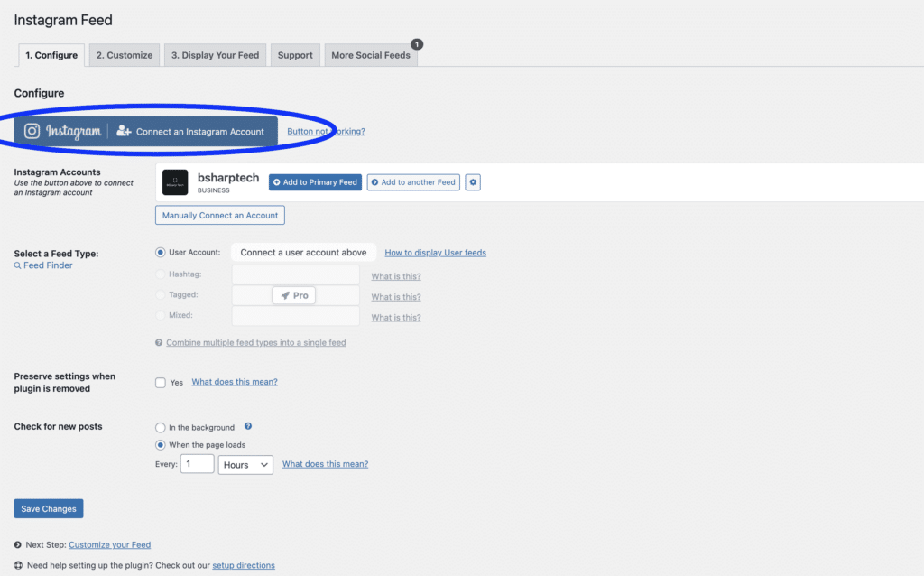Tick the Preserve settings Yes checkbox
This screenshot has width=924, height=576.
161,383
